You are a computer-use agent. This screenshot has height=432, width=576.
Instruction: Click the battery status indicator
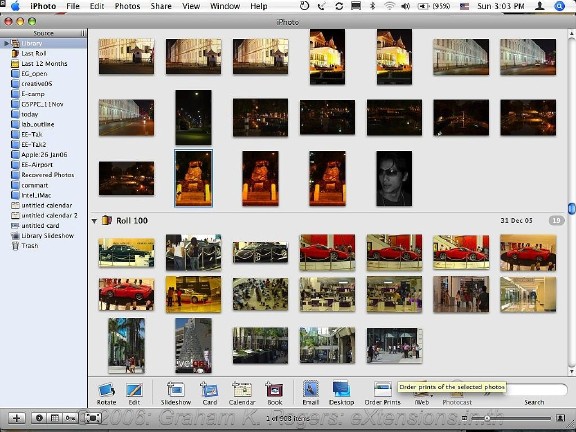coord(434,6)
